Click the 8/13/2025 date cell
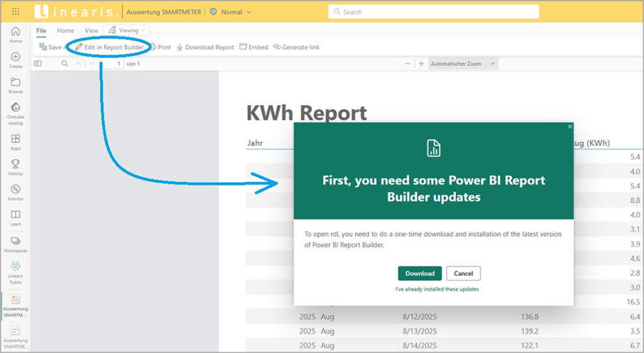Image resolution: width=644 pixels, height=353 pixels. [x=419, y=331]
